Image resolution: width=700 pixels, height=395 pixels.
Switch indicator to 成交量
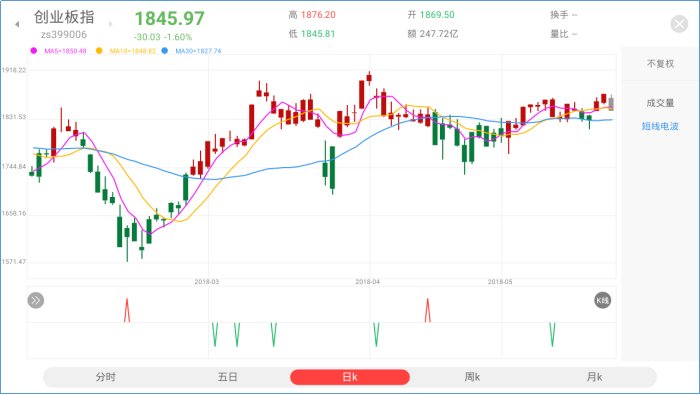point(660,103)
